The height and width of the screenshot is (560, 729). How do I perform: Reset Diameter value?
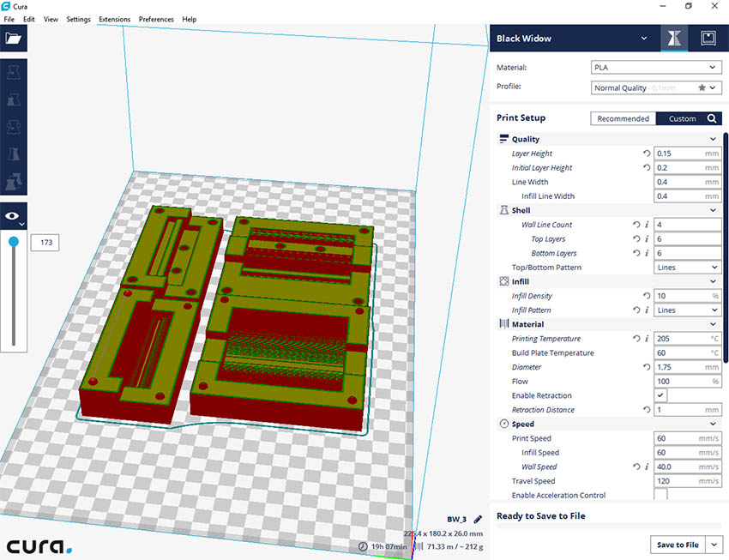647,367
